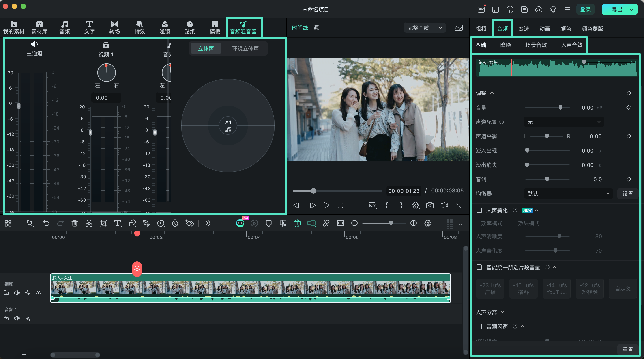Open the AI assistant icon with FREE badge

240,223
